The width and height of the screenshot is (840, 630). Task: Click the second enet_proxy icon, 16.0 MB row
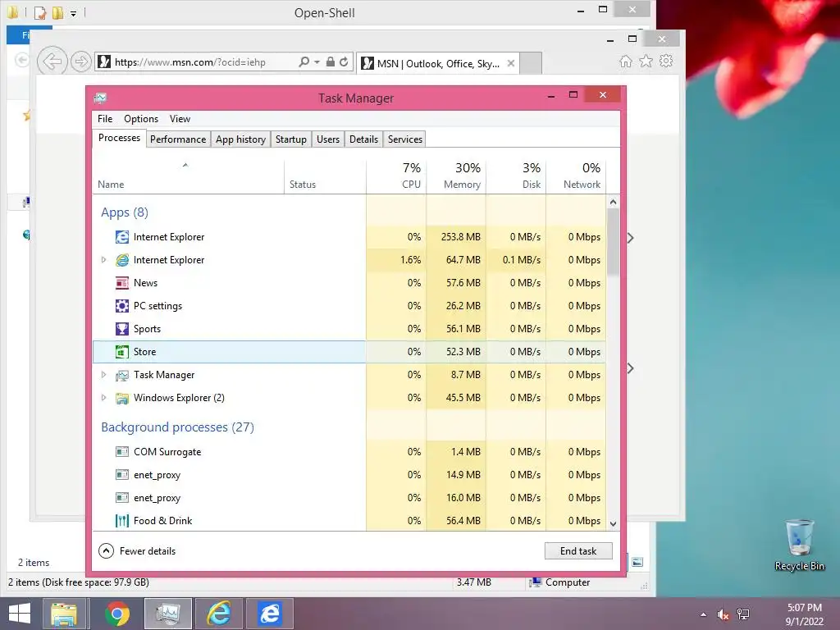pos(122,498)
